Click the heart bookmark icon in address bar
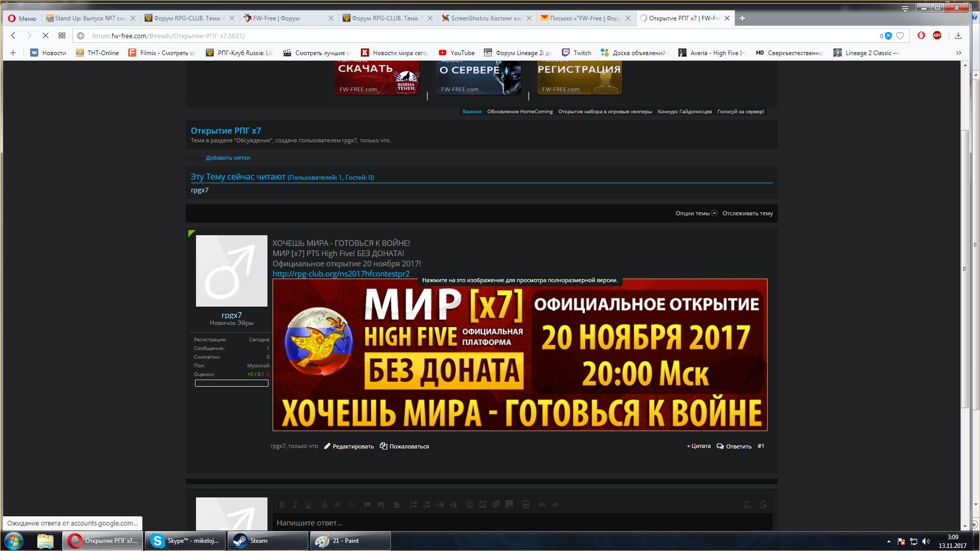 900,36
